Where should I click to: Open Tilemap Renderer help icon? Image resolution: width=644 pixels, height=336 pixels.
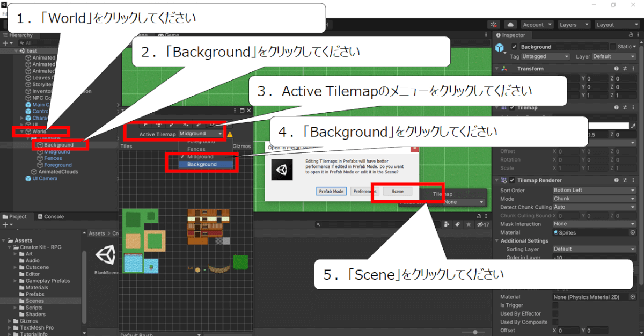pos(617,180)
